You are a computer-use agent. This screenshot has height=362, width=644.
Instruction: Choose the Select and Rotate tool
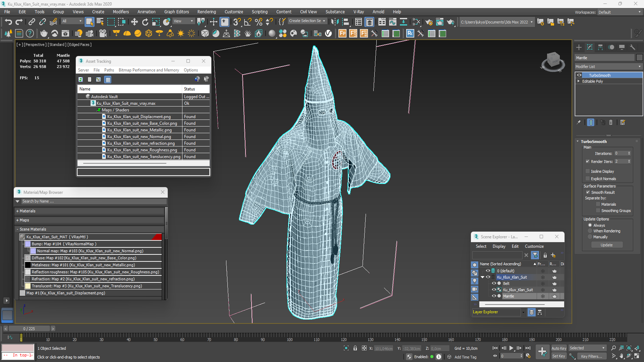(145, 22)
